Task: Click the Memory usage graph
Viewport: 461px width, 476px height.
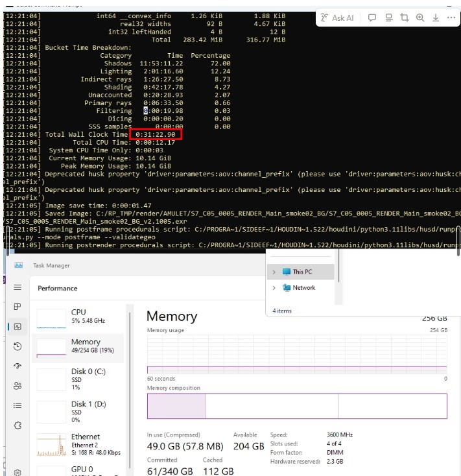Action: (x=297, y=354)
